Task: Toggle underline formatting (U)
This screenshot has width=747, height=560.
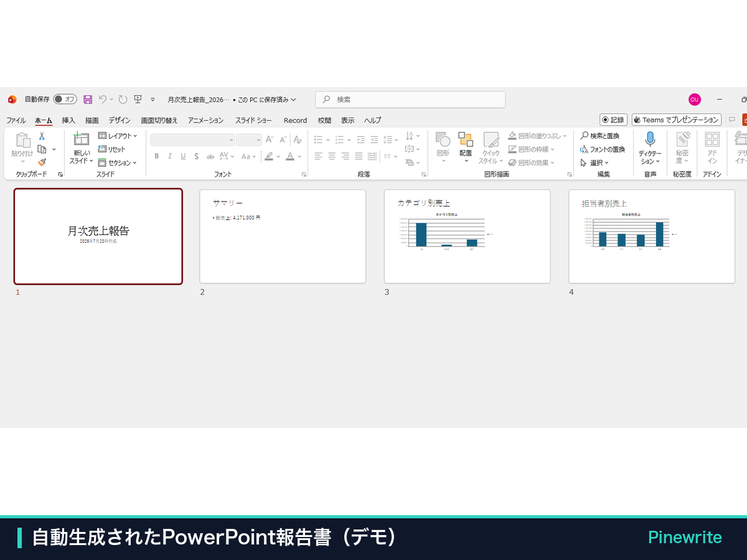Action: 183,156
